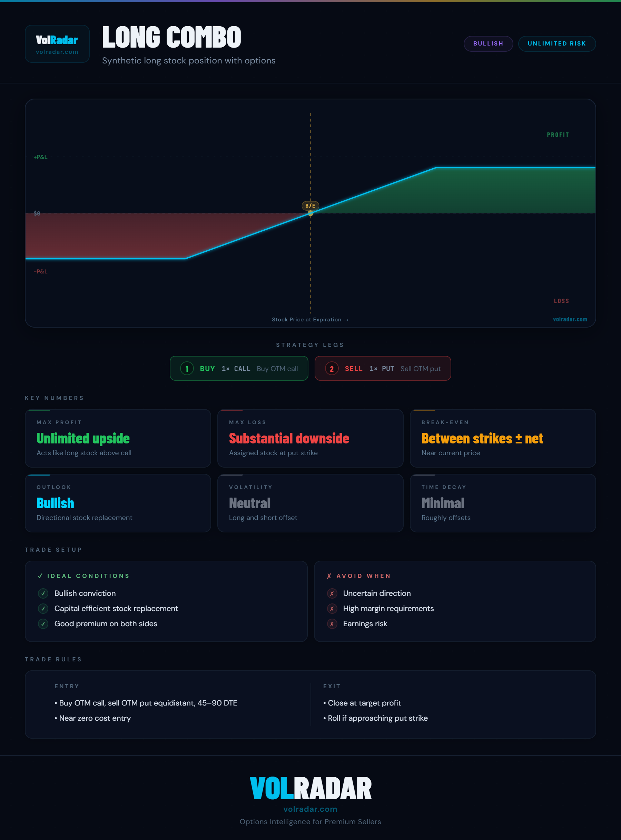Click the B/E break-even marker on chart
This screenshot has height=840, width=621.
[310, 206]
